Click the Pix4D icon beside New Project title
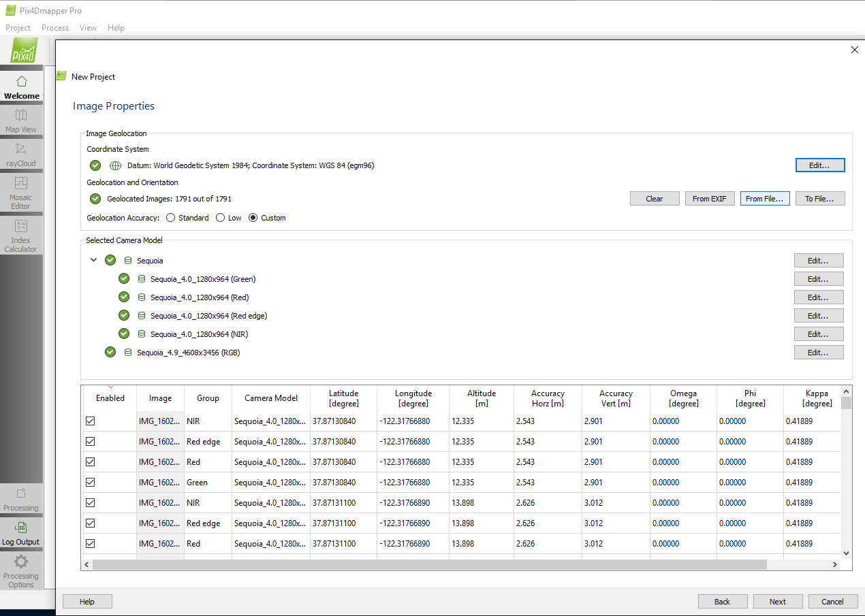Image resolution: width=865 pixels, height=616 pixels. 61,76
